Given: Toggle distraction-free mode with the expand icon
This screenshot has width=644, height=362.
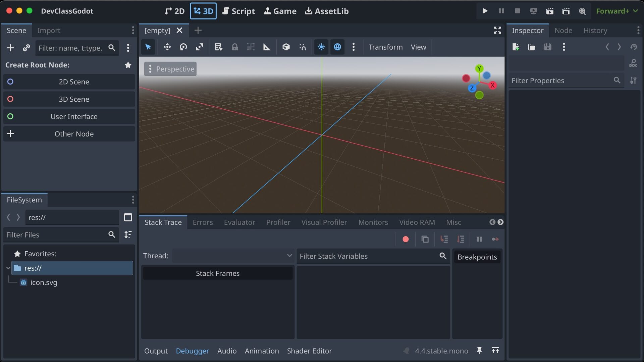Looking at the screenshot, I should 497,30.
